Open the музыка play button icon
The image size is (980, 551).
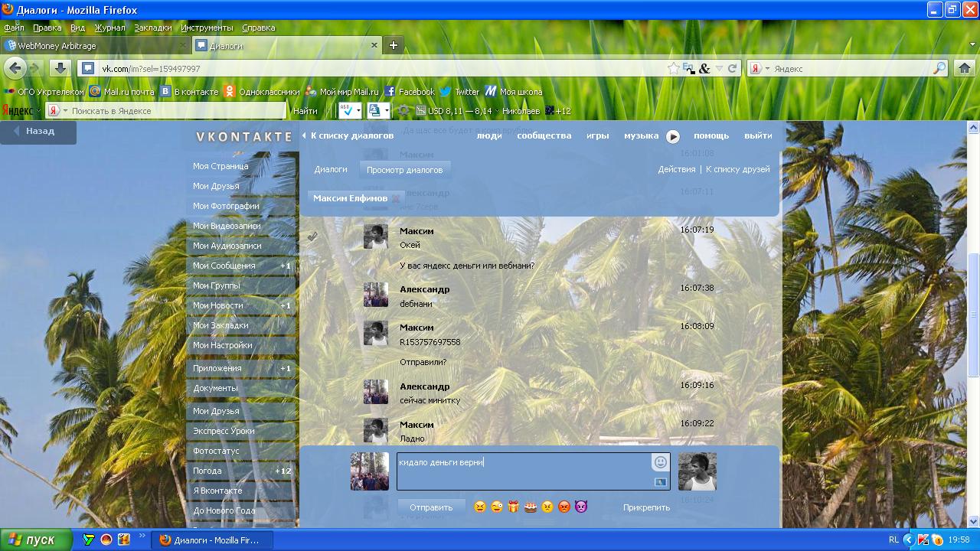(x=673, y=136)
